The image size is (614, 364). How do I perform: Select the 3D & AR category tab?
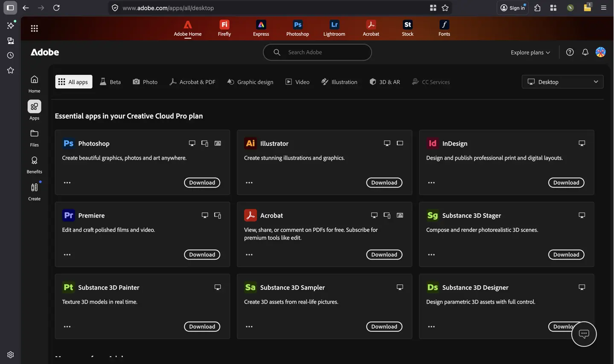point(384,82)
